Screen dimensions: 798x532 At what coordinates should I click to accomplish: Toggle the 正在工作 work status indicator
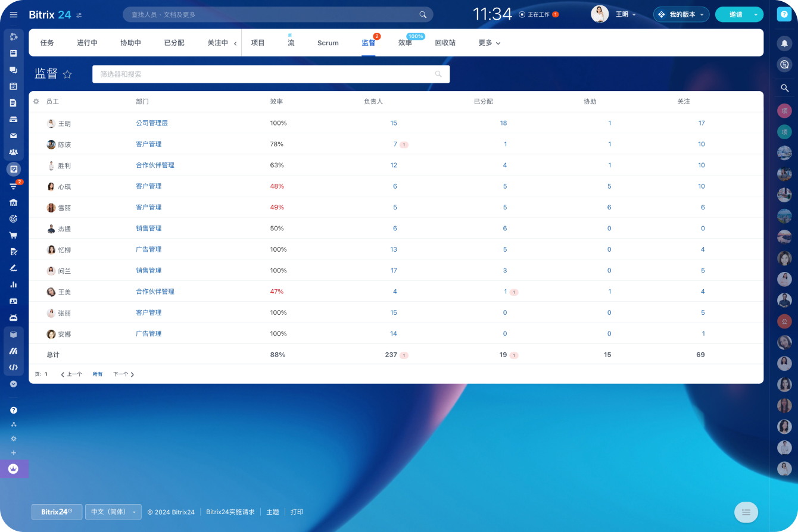(538, 14)
